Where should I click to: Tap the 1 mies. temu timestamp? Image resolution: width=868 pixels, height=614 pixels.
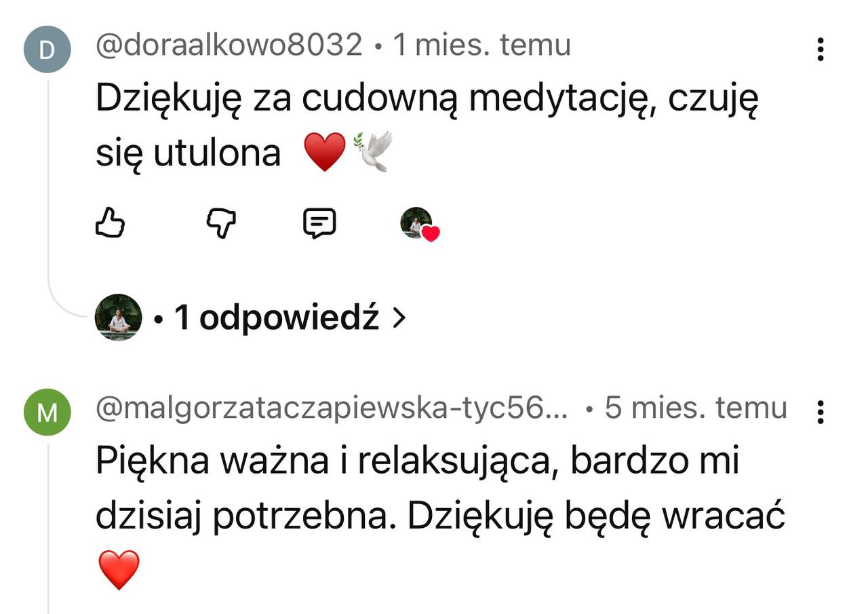(482, 45)
